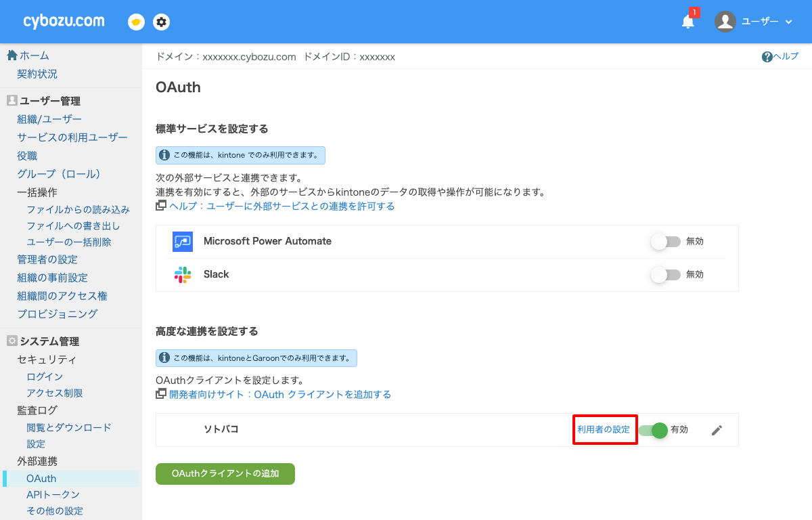
Task: Click the user avatar image
Action: [725, 21]
